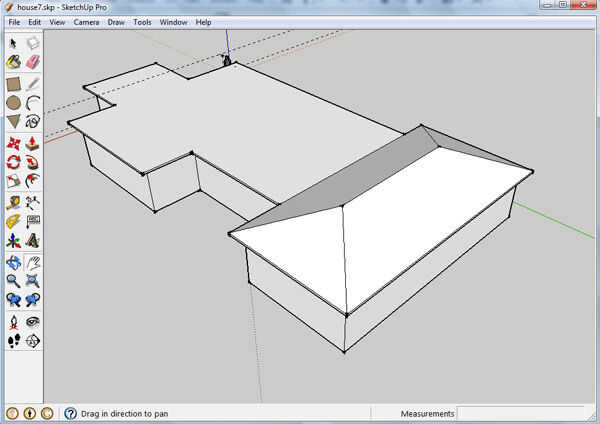The width and height of the screenshot is (600, 424).
Task: Select the pink Eraser tool
Action: point(33,62)
